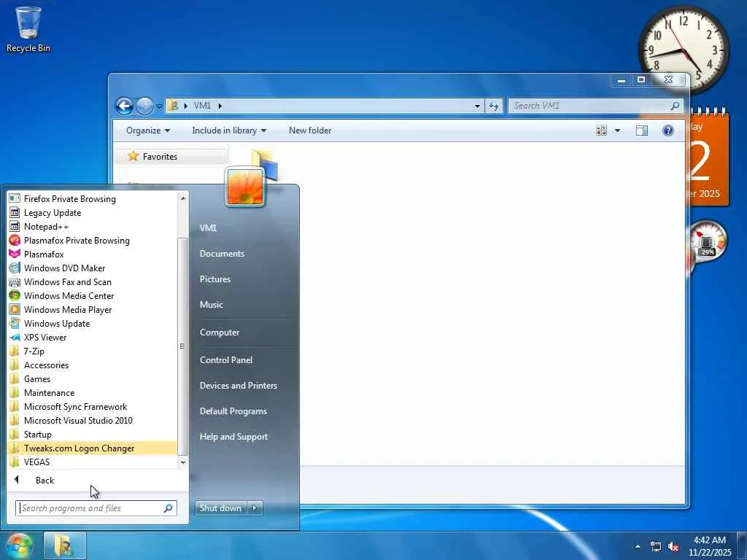Screen dimensions: 747x560
Task: Expand the Startup folder
Action: coord(92,435)
